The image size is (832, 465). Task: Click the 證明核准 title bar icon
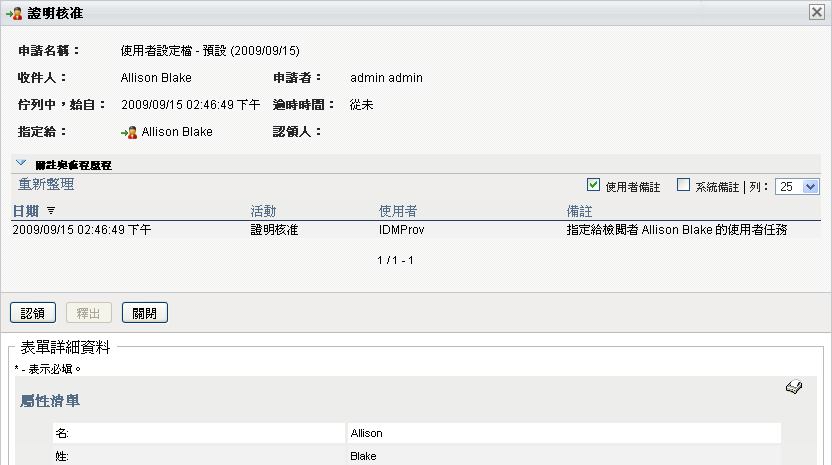click(14, 12)
